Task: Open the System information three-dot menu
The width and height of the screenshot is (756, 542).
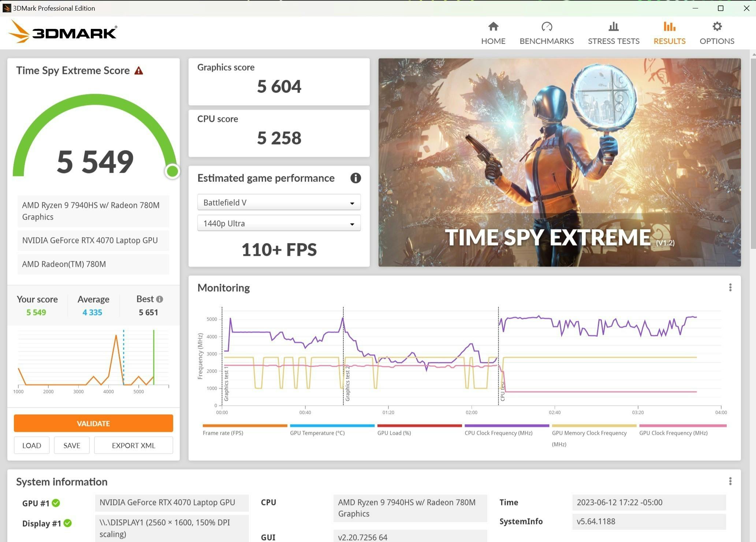Action: pyautogui.click(x=730, y=481)
